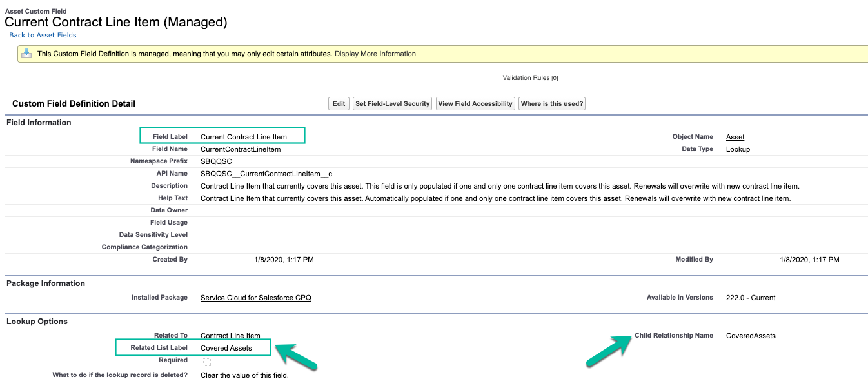The width and height of the screenshot is (868, 390).
Task: Select the API Name value SBQQSC__CurrentContractLineItem__c
Action: point(266,174)
